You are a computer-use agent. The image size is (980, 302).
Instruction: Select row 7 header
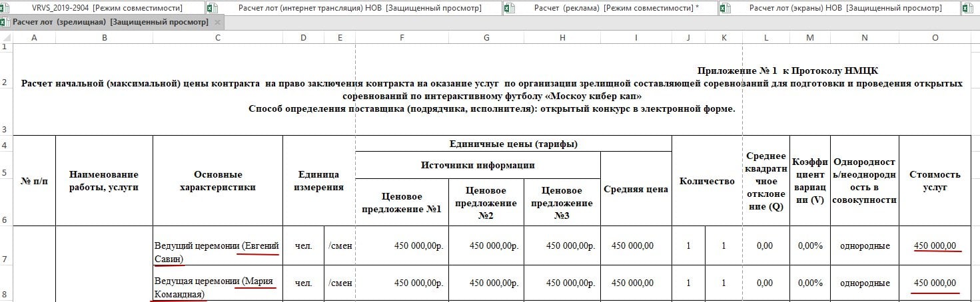(x=6, y=245)
